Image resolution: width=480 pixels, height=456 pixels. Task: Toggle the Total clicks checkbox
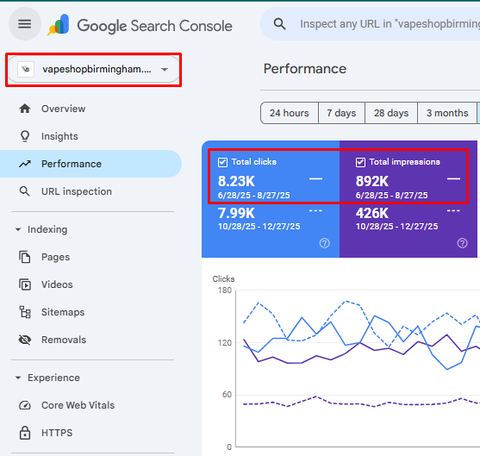[223, 162]
